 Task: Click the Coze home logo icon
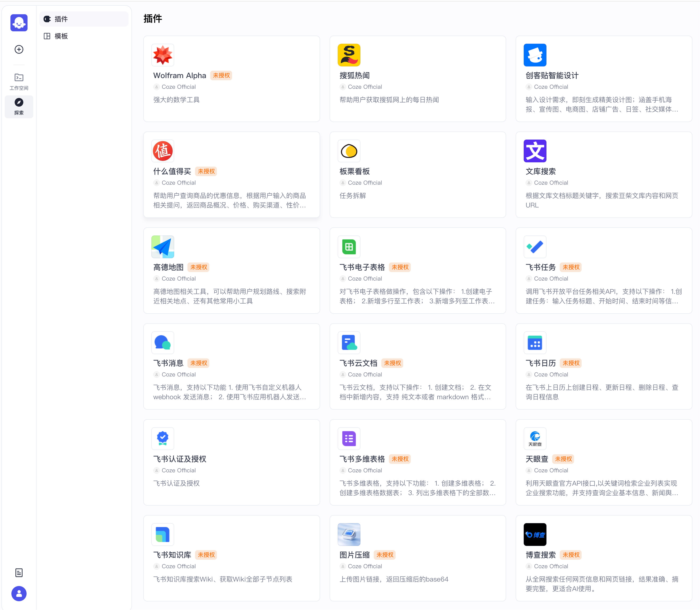pyautogui.click(x=19, y=23)
